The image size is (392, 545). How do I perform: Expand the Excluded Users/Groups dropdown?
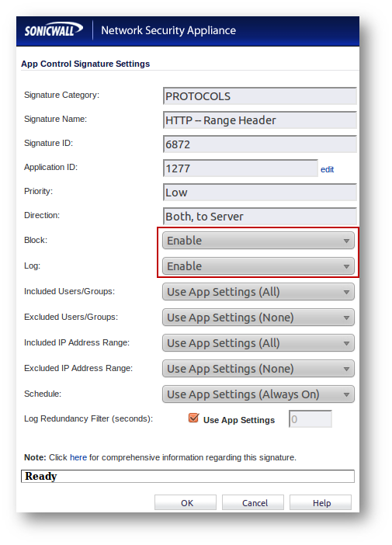258,318
